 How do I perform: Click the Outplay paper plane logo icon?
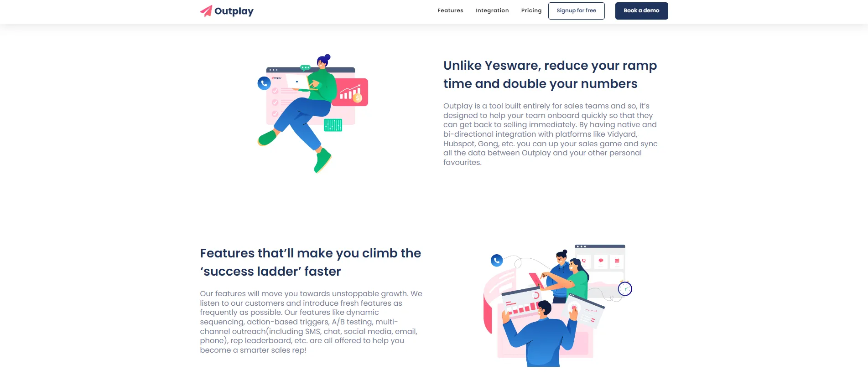pyautogui.click(x=206, y=11)
